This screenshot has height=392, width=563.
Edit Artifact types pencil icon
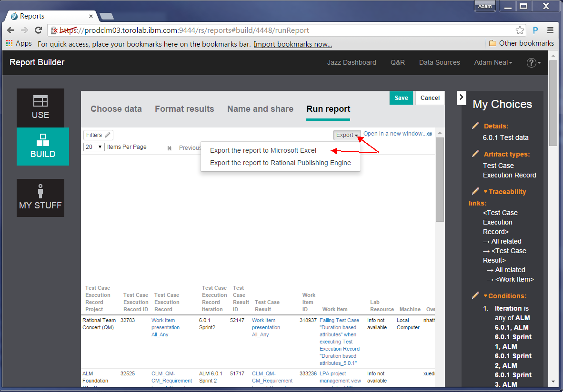(475, 154)
